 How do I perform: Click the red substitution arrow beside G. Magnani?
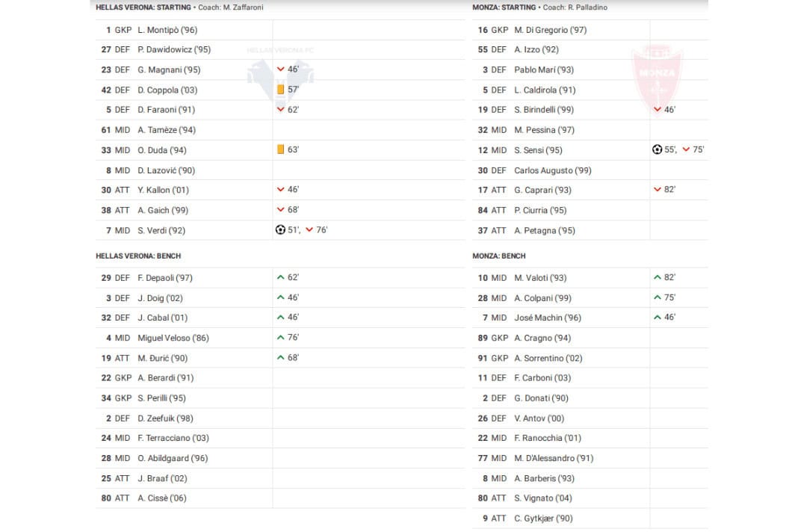point(280,69)
